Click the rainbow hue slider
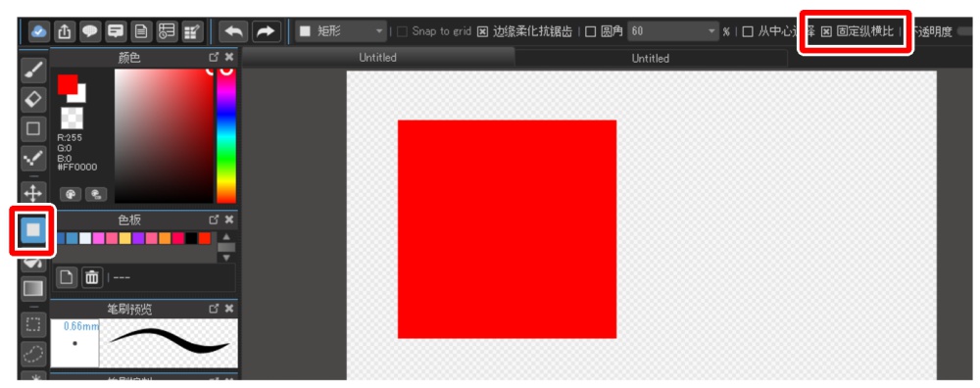 click(x=226, y=135)
